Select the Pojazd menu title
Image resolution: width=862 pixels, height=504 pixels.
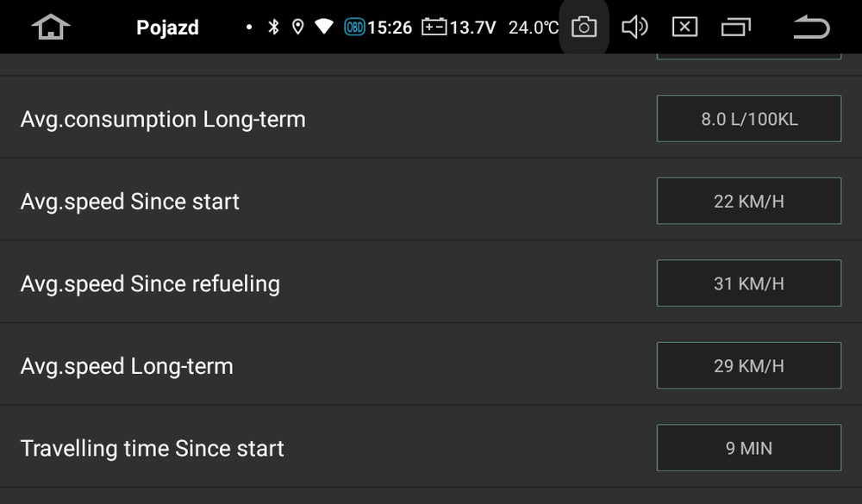point(168,27)
